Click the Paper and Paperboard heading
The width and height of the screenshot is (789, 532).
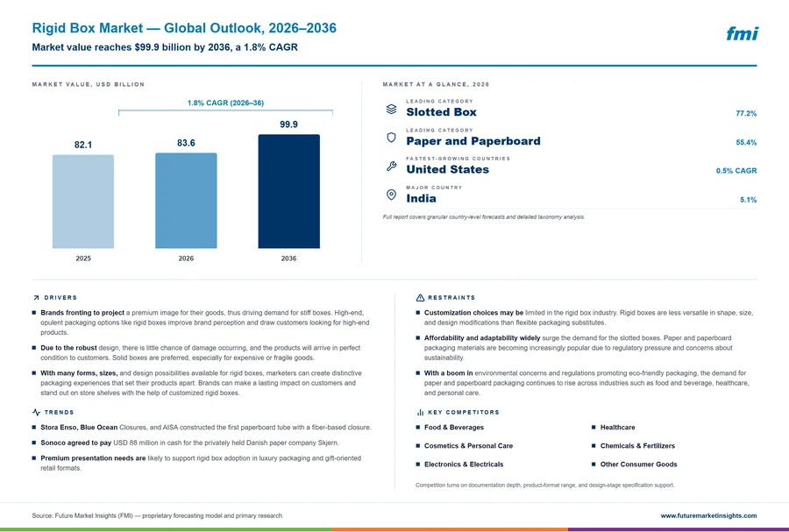pos(473,141)
